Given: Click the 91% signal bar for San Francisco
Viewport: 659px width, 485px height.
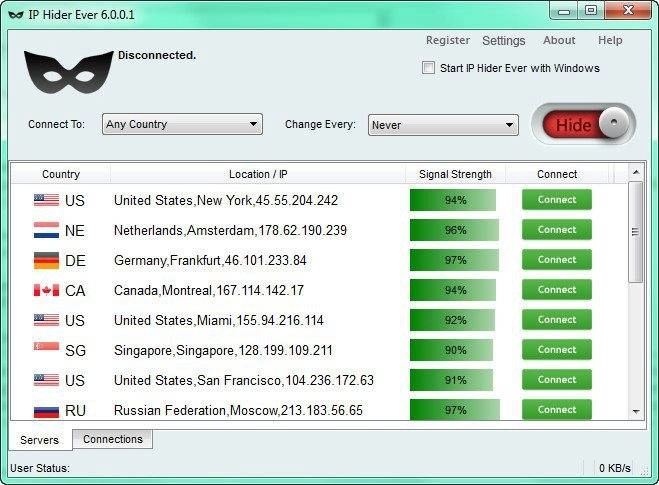Looking at the screenshot, I should pyautogui.click(x=452, y=380).
